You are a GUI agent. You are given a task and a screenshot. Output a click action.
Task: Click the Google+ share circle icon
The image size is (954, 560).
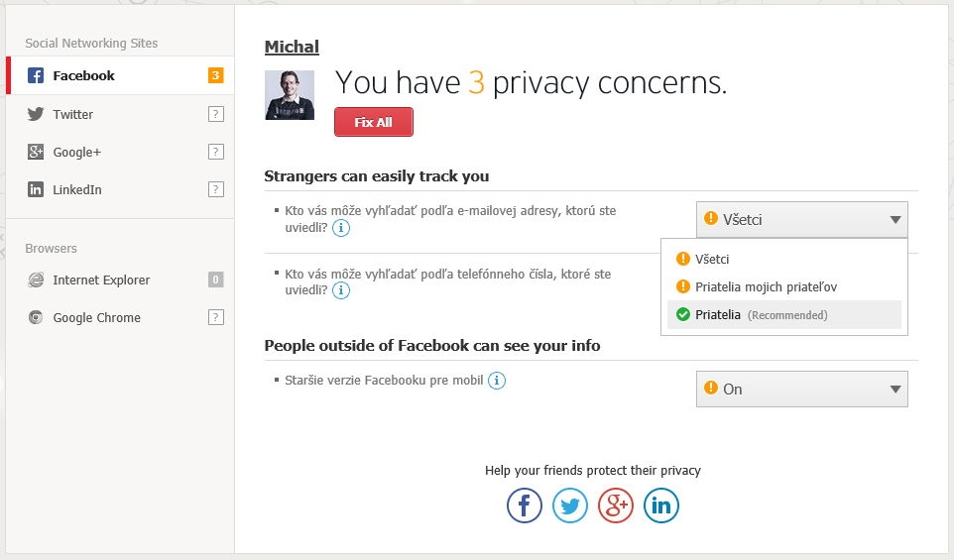tap(616, 505)
